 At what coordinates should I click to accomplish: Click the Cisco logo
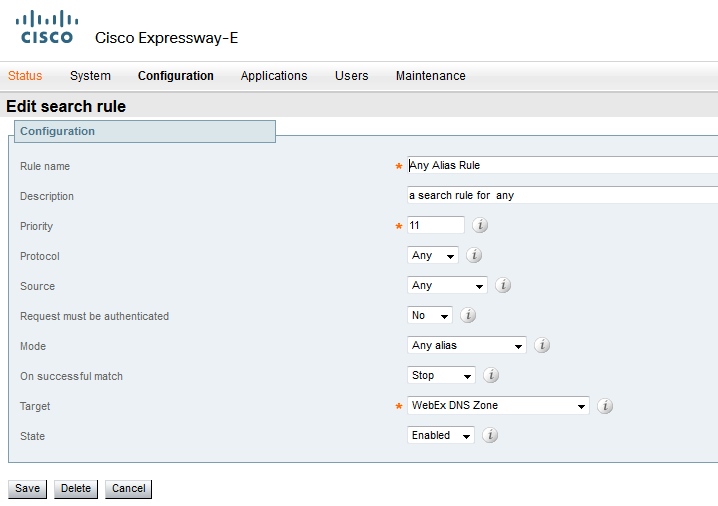tap(47, 27)
